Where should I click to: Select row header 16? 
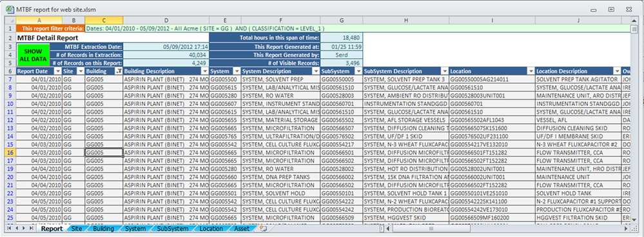click(x=10, y=152)
